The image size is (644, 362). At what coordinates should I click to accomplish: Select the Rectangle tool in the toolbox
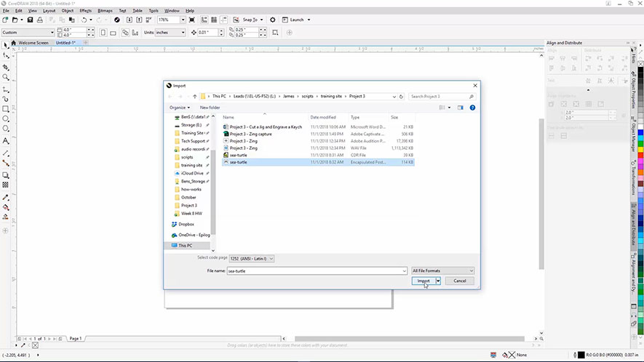coord(6,108)
